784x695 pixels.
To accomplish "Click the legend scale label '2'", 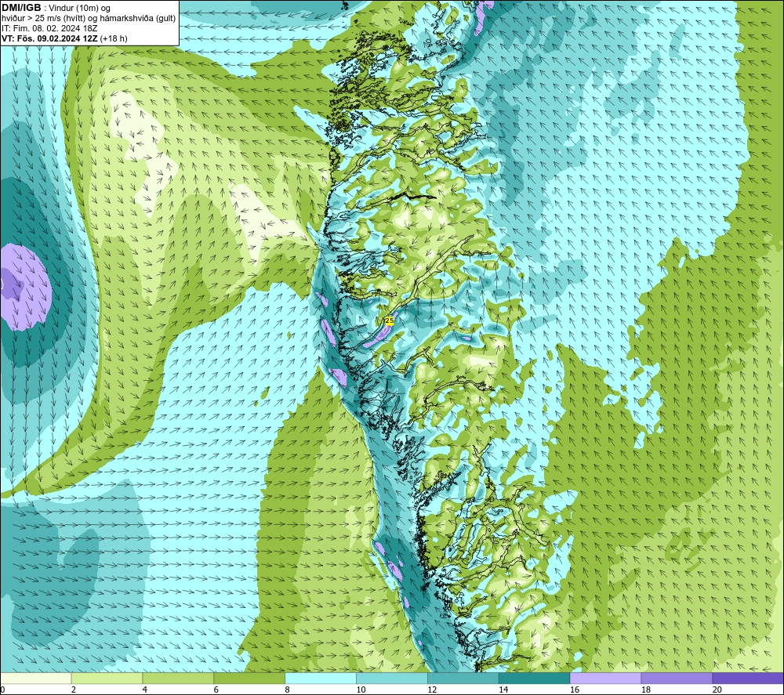I will [x=74, y=690].
